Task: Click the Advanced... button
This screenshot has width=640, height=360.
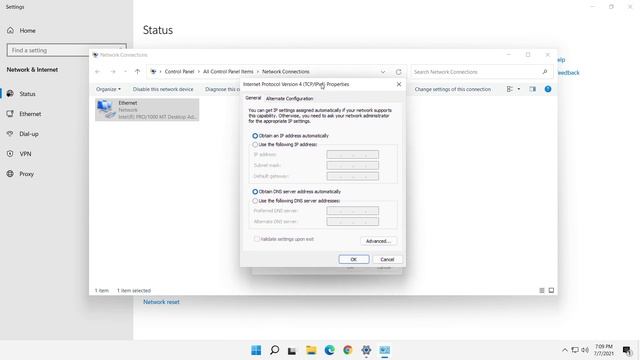Action: [x=378, y=241]
